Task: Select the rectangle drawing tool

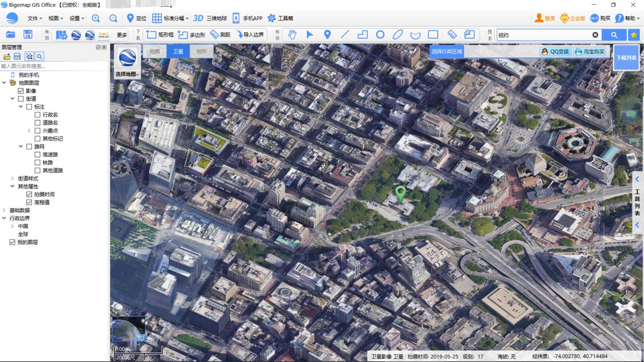Action: coord(433,35)
